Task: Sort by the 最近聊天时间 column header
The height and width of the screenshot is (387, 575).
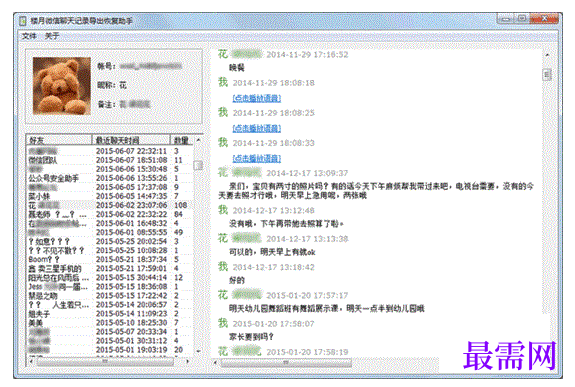Action: pos(131,140)
